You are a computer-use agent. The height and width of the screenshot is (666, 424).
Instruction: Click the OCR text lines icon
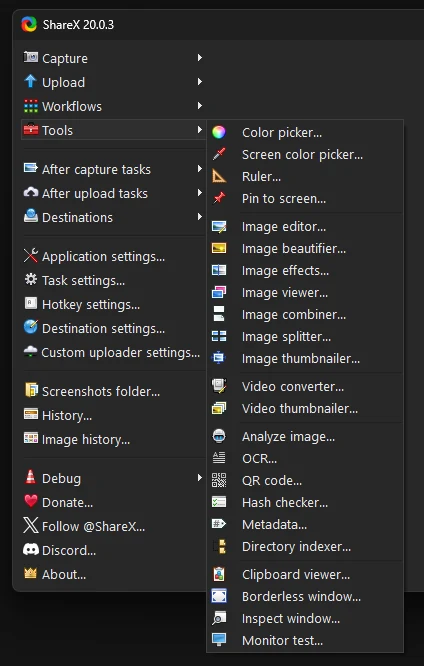tap(219, 458)
